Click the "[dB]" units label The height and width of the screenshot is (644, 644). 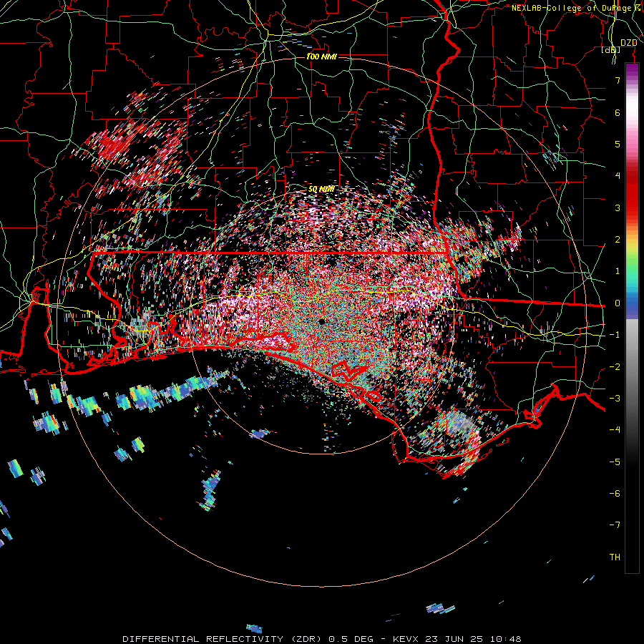(x=611, y=50)
